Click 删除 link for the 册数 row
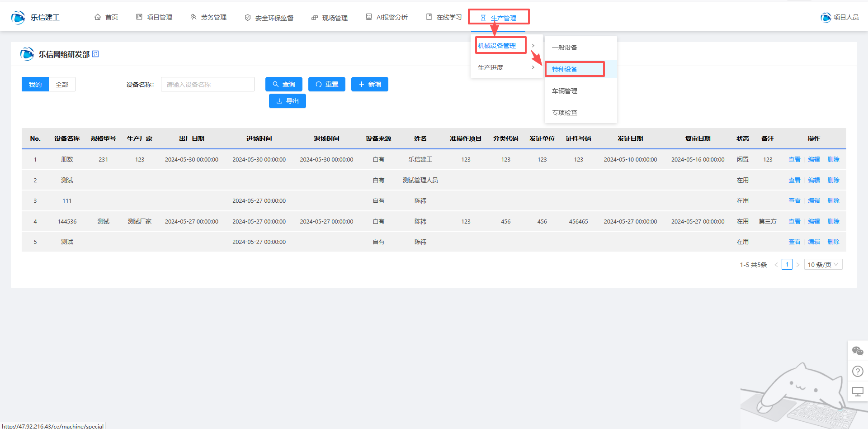868x429 pixels. click(x=833, y=159)
